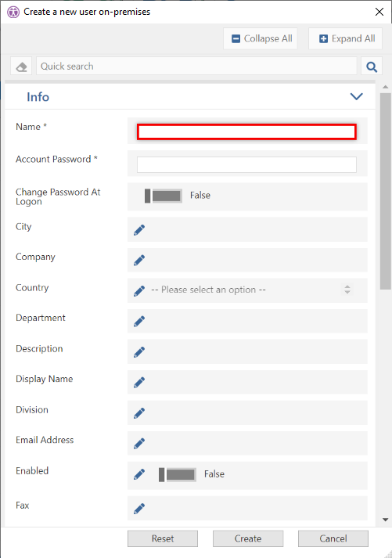Collapse the Info section chevron
The height and width of the screenshot is (558, 392).
click(x=357, y=96)
